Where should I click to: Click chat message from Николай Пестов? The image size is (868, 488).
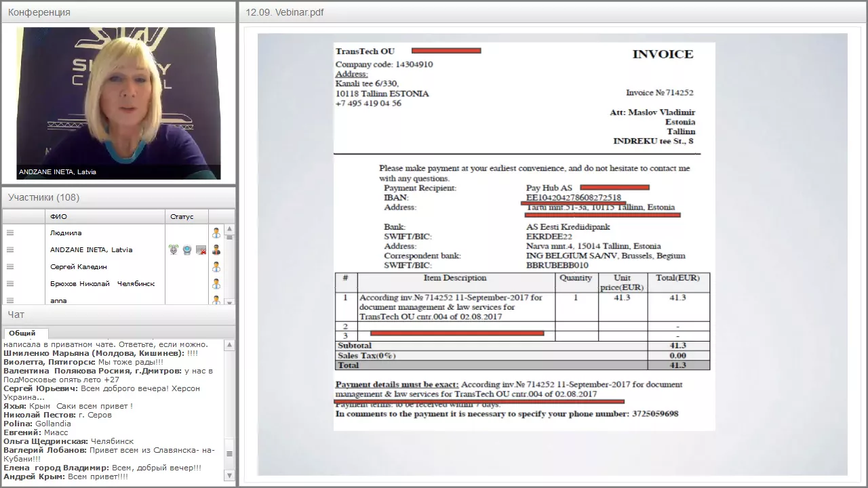[x=57, y=415]
